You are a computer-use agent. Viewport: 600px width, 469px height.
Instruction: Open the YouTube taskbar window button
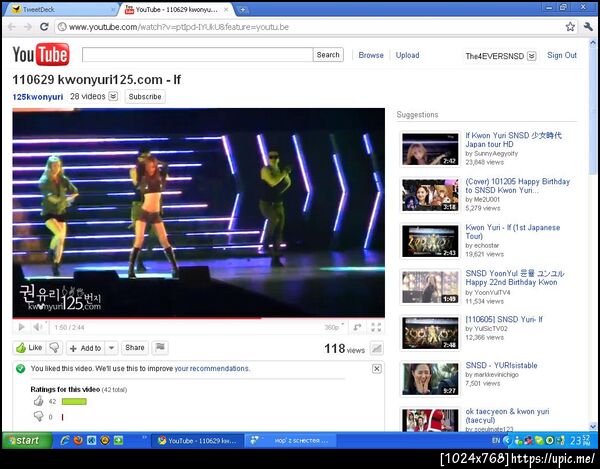(197, 441)
